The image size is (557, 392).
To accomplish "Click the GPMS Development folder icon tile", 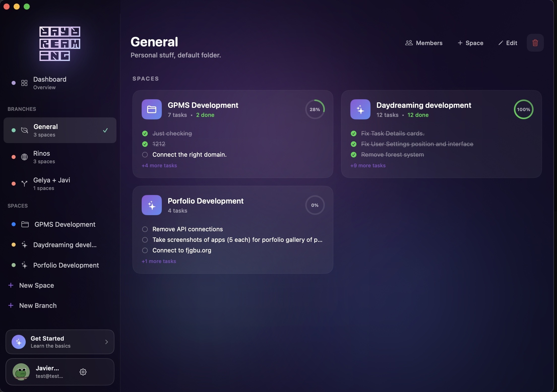I will (x=152, y=109).
